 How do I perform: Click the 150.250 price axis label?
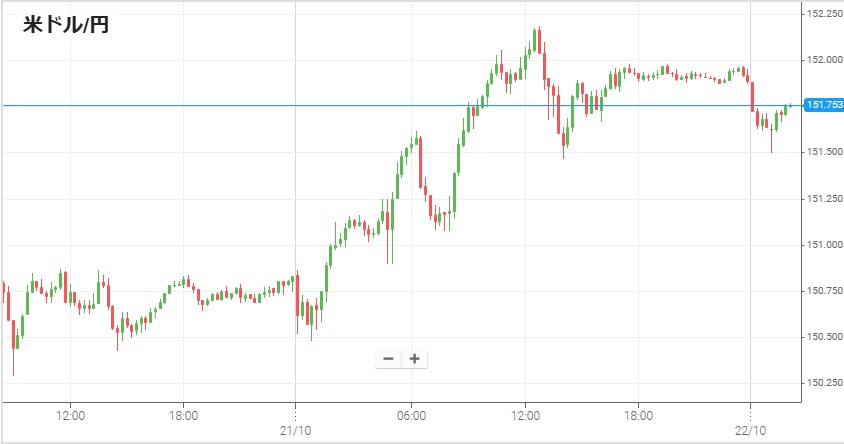click(x=824, y=382)
